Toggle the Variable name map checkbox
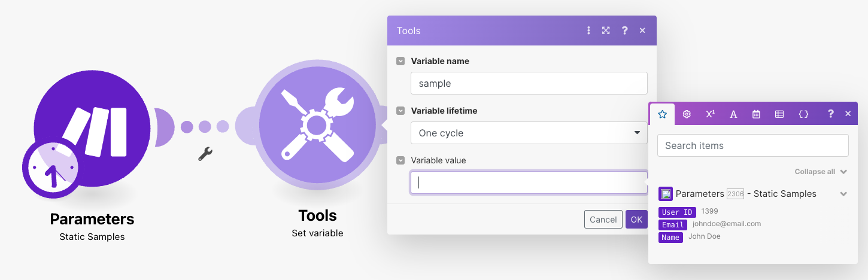 [400, 61]
